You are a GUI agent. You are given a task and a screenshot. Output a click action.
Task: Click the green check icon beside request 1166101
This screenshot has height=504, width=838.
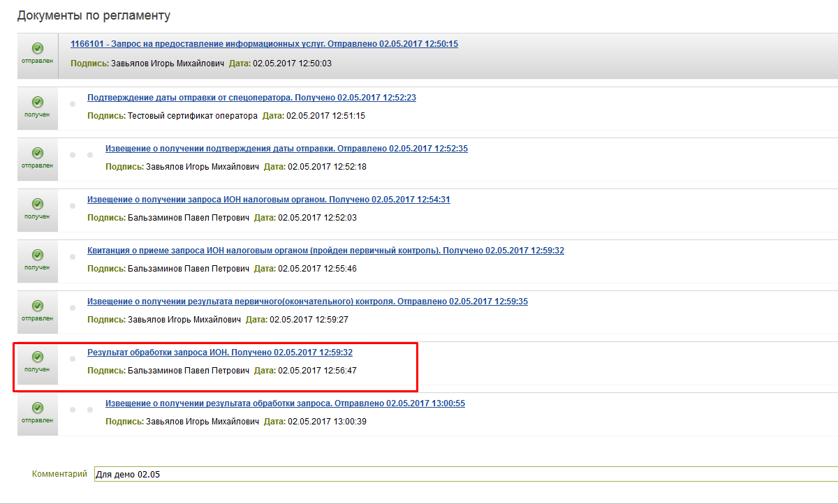38,48
